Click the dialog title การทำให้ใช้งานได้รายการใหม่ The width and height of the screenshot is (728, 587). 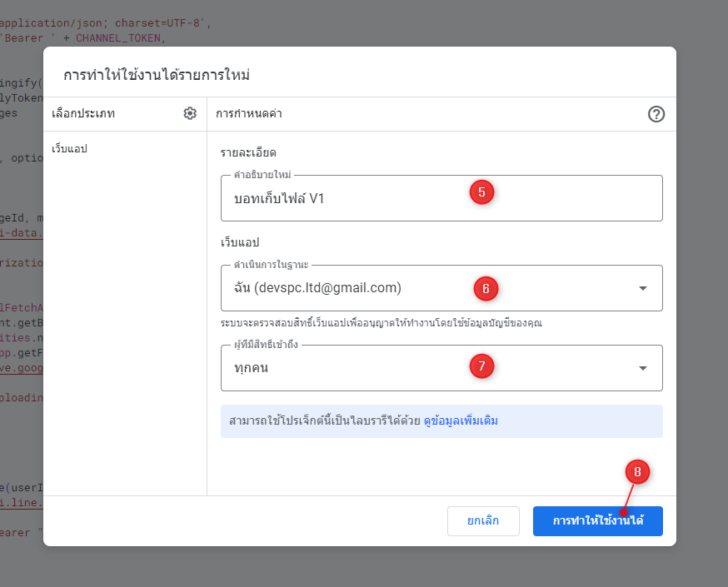tap(157, 75)
